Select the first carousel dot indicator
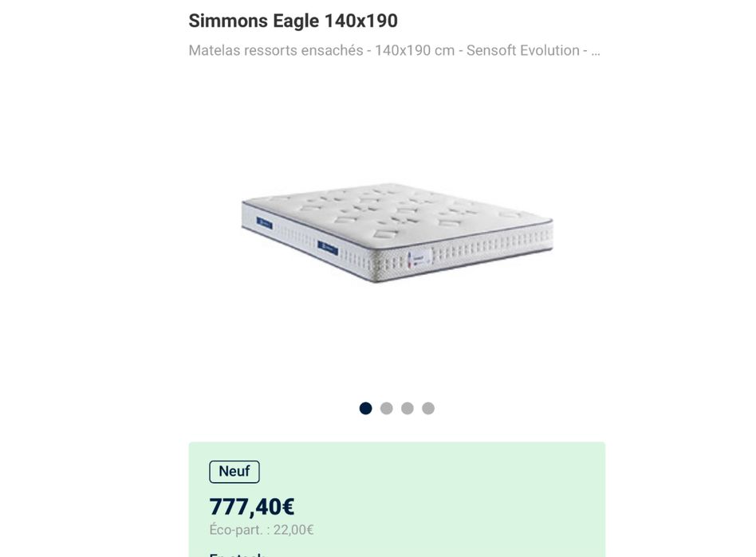The height and width of the screenshot is (557, 756). 365,408
